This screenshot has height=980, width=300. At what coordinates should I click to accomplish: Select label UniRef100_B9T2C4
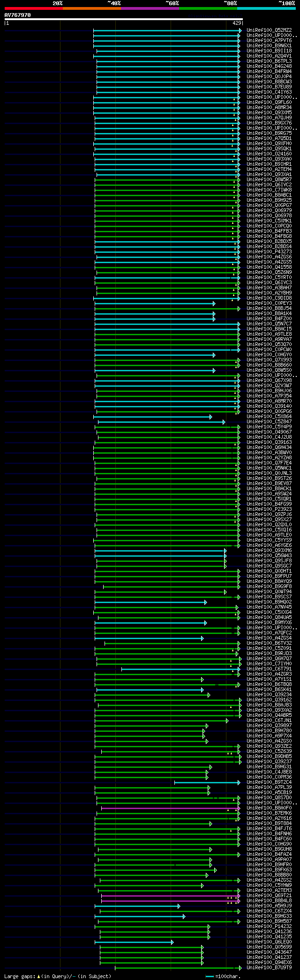269,782
